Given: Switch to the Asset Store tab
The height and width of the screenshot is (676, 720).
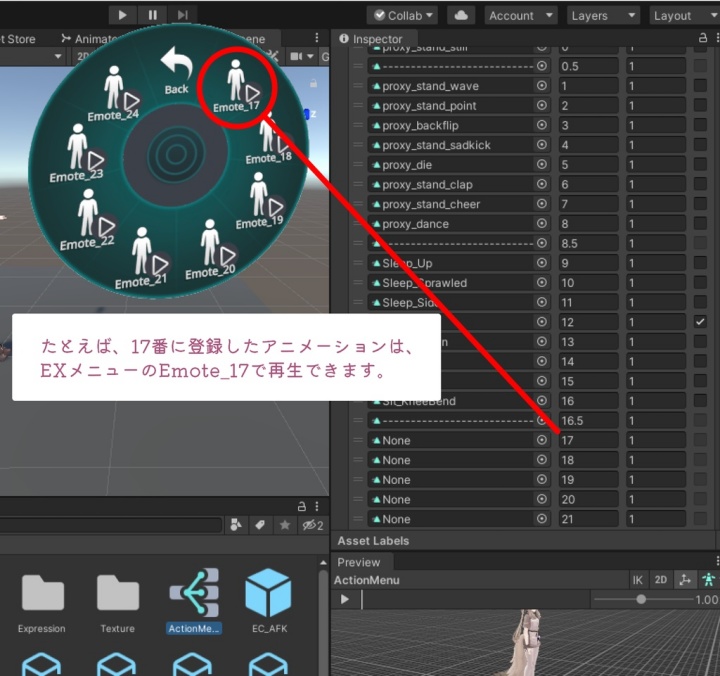Looking at the screenshot, I should tap(17, 39).
